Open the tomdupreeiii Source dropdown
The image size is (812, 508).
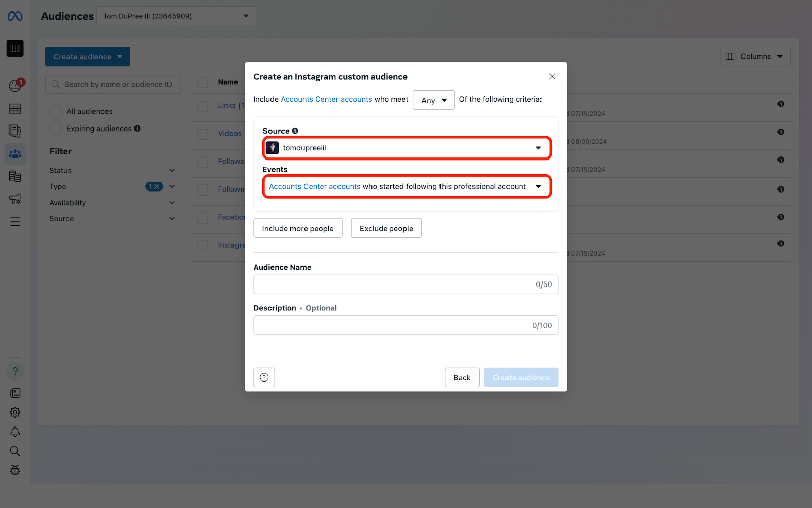coord(407,148)
